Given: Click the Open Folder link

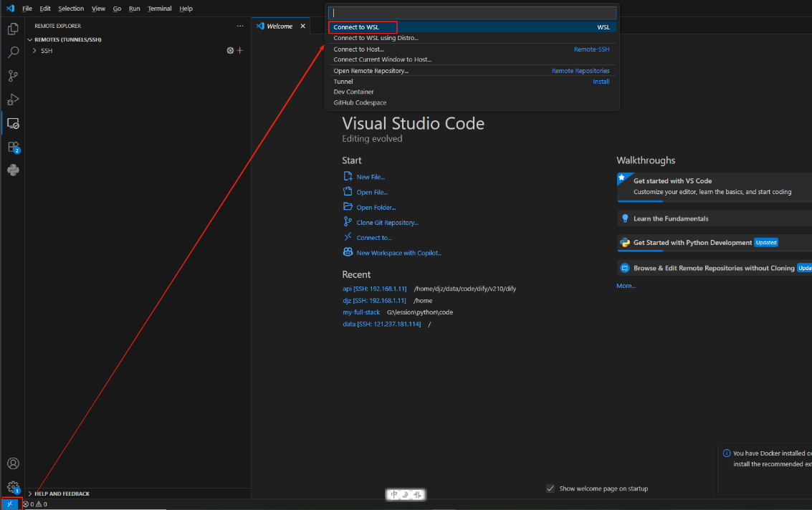Looking at the screenshot, I should point(376,207).
